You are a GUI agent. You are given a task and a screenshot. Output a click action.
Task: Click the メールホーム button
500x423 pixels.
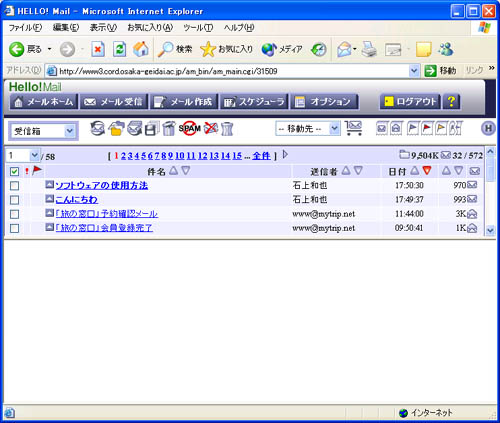click(44, 102)
